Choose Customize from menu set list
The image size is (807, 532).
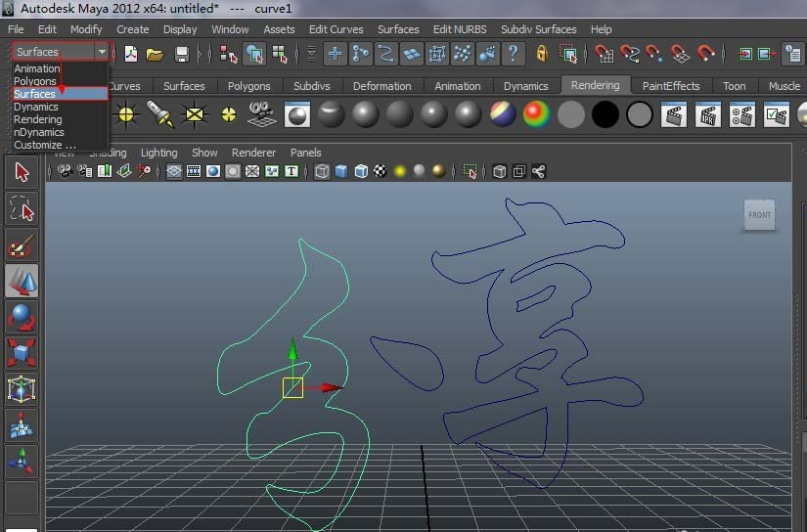click(x=45, y=145)
